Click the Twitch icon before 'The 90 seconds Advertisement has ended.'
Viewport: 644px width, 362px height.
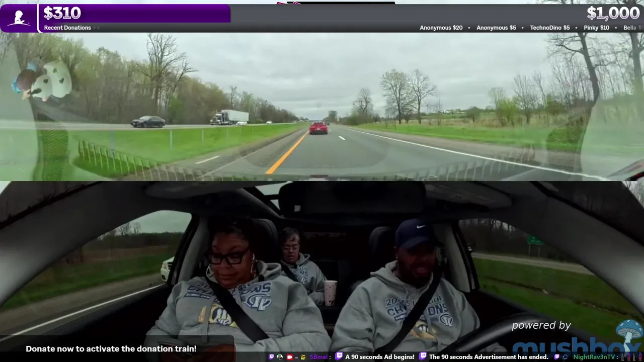[x=423, y=357]
